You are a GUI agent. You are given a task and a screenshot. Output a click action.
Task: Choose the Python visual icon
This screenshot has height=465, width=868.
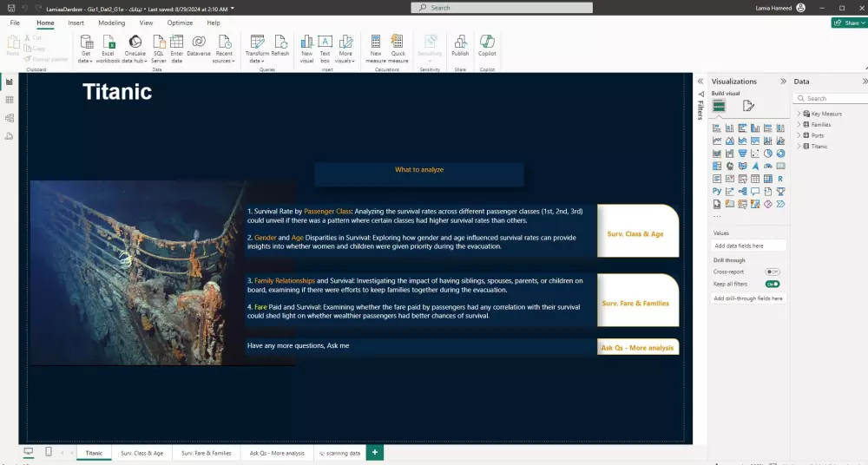717,192
